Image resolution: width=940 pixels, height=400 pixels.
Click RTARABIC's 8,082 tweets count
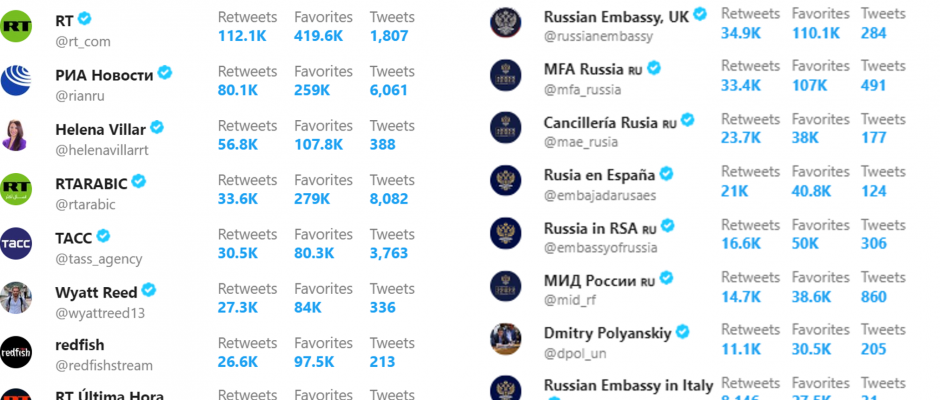click(389, 199)
